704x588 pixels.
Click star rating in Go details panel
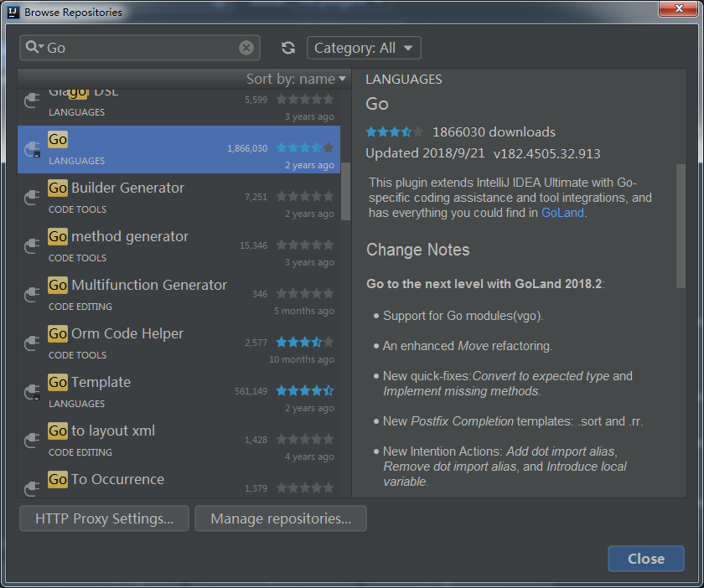(x=394, y=132)
